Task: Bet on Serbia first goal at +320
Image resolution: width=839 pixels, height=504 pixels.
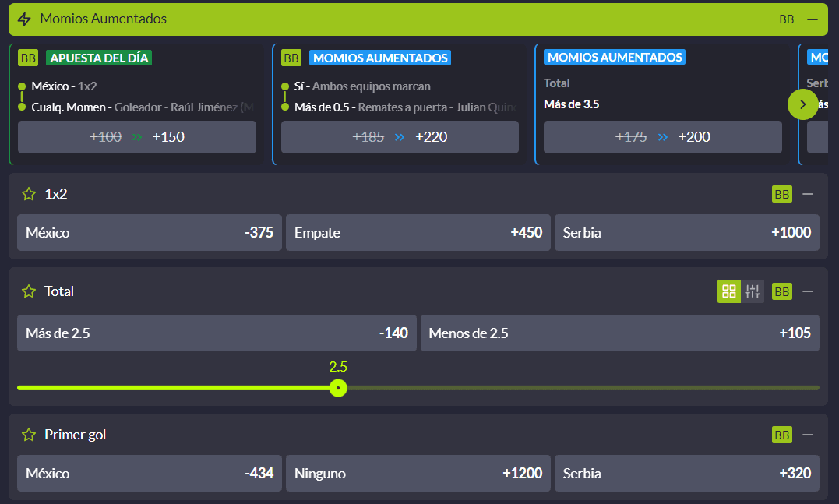Action: (687, 474)
